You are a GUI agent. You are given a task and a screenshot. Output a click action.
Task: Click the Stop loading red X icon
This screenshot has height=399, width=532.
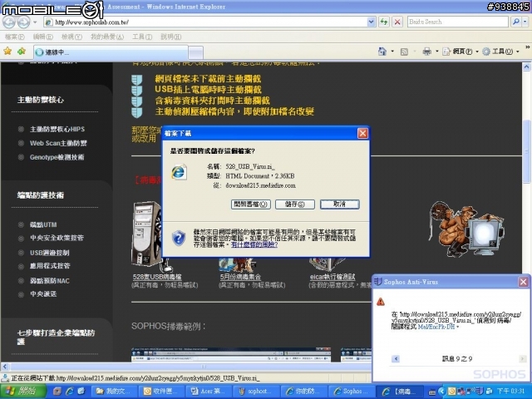click(x=397, y=22)
